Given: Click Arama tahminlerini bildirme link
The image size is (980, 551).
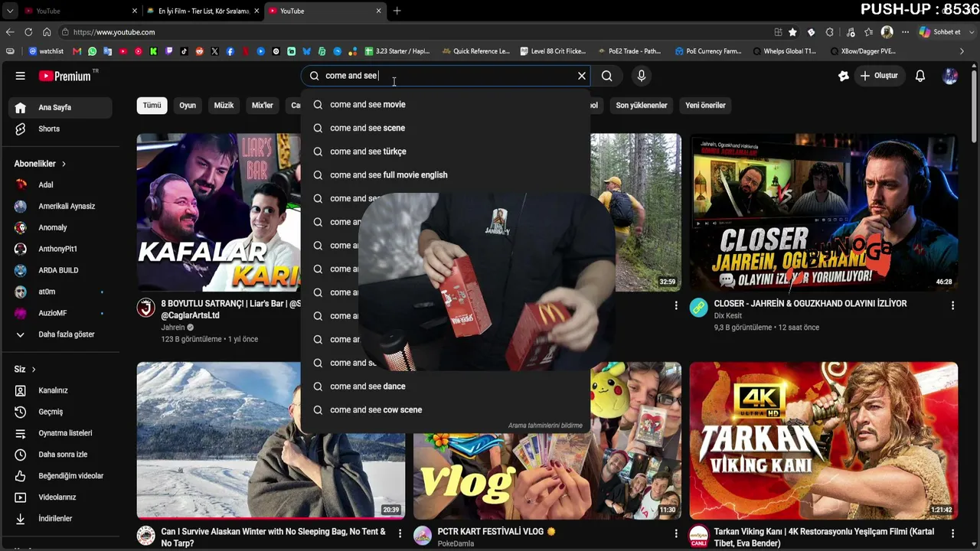Looking at the screenshot, I should point(545,425).
